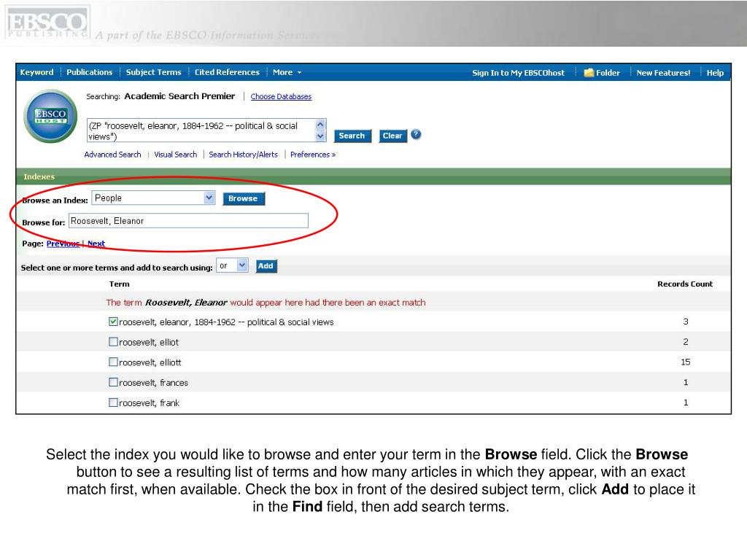Open the Publications tab
The width and height of the screenshot is (747, 560).
(90, 72)
